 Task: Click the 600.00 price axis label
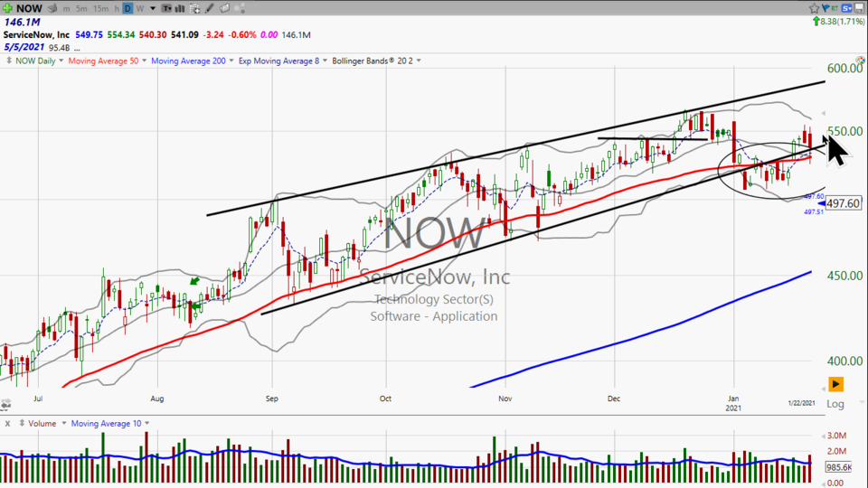point(844,68)
